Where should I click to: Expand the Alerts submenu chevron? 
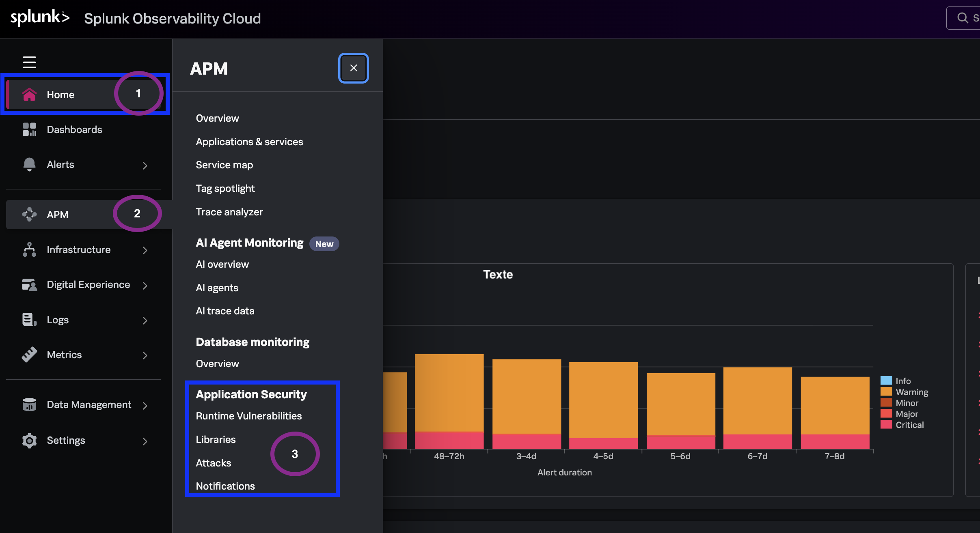point(145,165)
